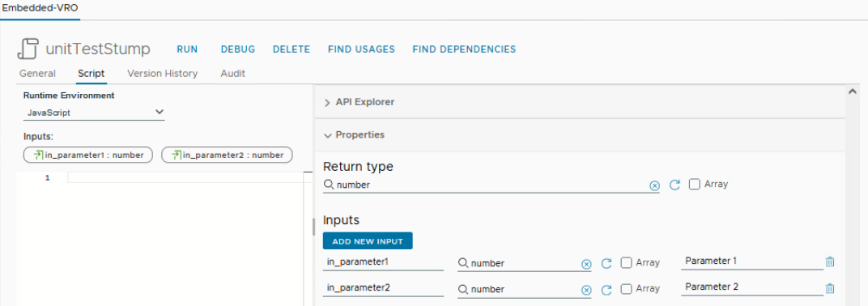Viewport: 868px width, 306px height.
Task: Select the in_parameter2 : number input chip
Action: pyautogui.click(x=227, y=155)
